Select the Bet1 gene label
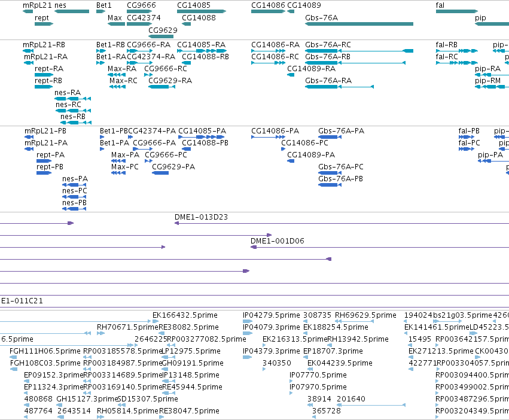This screenshot has width=509, height=420. [104, 5]
